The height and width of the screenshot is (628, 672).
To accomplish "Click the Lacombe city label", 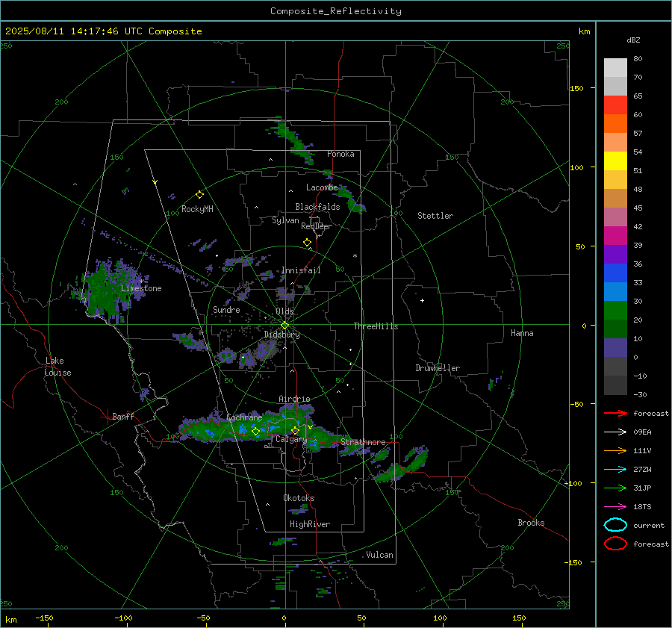I will tap(322, 187).
